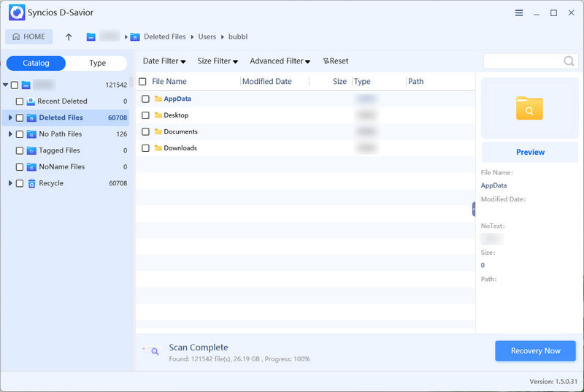Select the Deleted Files breadcrumb text
This screenshot has height=392, width=584.
(x=165, y=36)
